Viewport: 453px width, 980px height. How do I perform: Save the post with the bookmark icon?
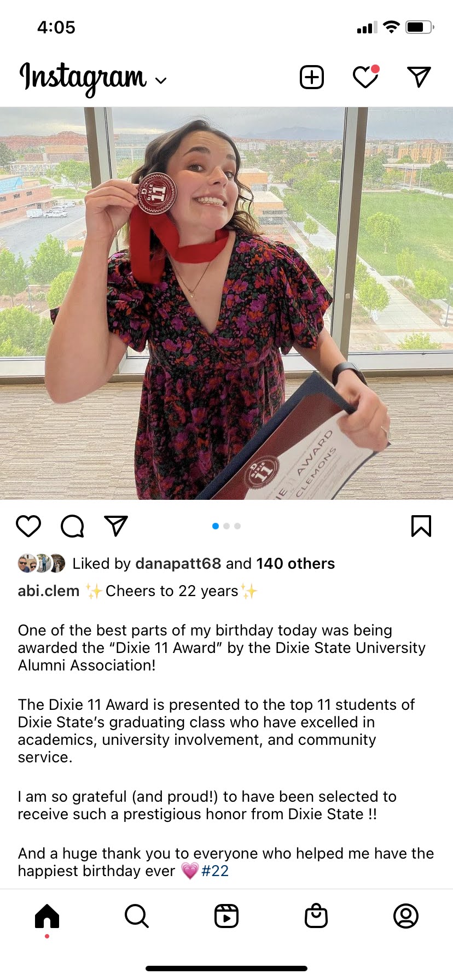[x=421, y=526]
